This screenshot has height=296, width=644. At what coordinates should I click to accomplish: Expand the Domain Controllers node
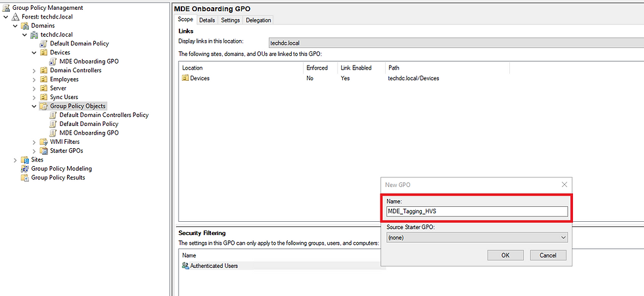[34, 70]
